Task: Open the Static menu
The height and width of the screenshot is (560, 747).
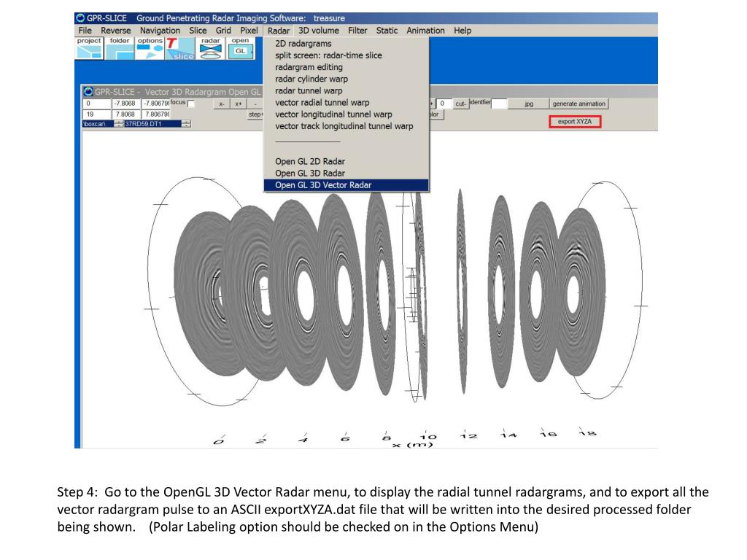Action: (387, 31)
